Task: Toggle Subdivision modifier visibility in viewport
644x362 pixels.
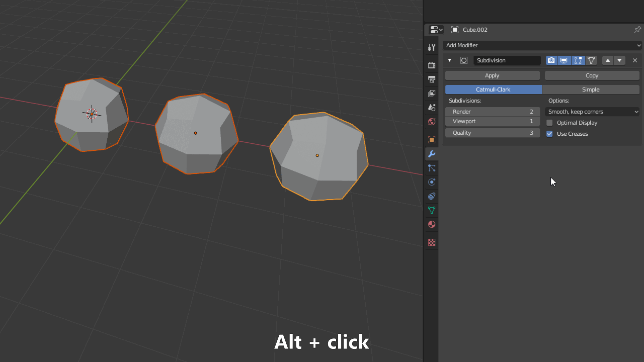Action: click(x=564, y=60)
